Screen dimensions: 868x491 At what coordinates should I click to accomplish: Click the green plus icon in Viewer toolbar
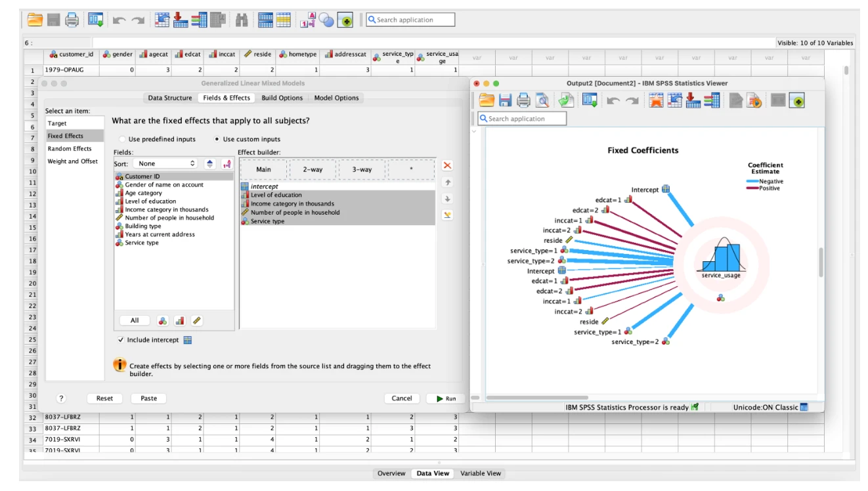point(796,100)
